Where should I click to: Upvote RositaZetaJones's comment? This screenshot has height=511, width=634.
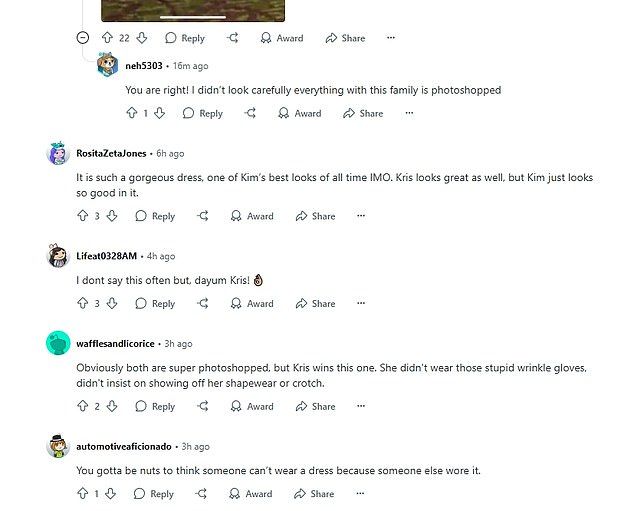(x=82, y=216)
